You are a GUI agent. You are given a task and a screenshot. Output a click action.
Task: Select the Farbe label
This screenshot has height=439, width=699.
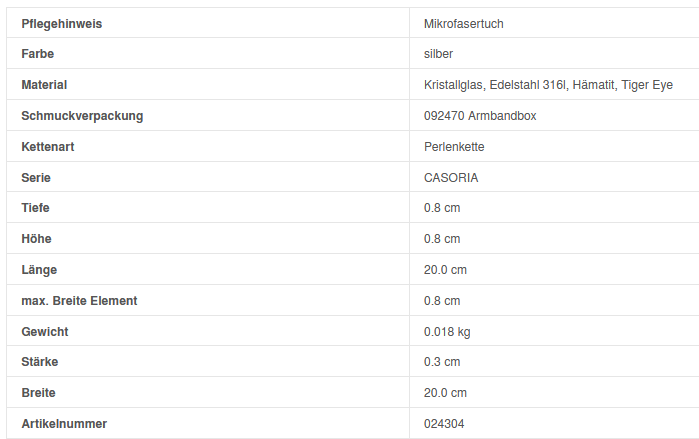38,54
